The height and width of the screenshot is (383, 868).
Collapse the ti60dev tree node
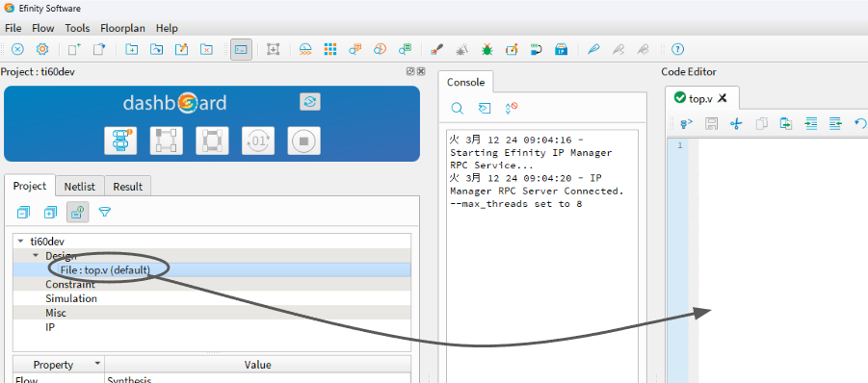coord(20,242)
